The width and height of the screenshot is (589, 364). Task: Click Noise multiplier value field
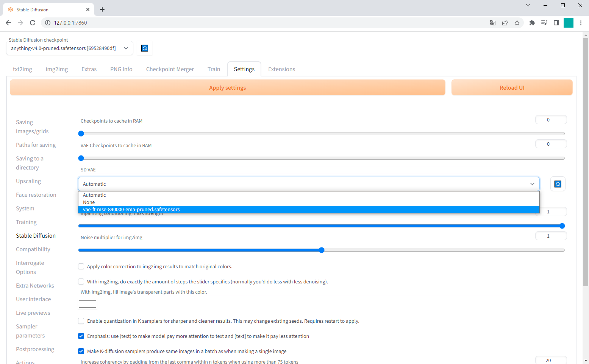pos(551,236)
